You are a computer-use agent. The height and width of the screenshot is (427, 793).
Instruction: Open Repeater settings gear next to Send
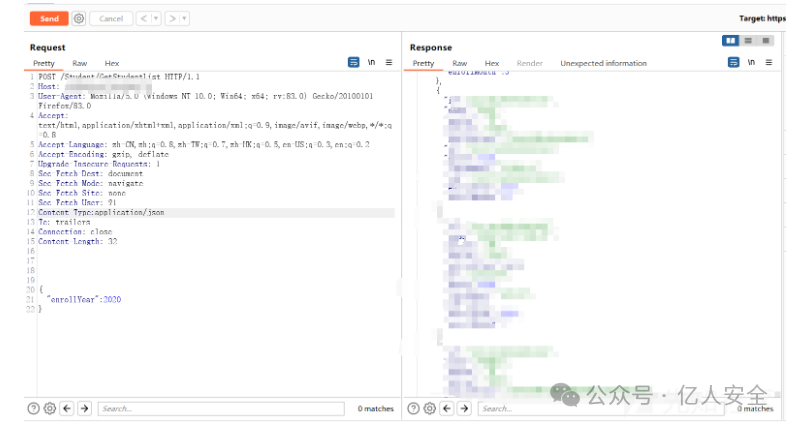79,18
